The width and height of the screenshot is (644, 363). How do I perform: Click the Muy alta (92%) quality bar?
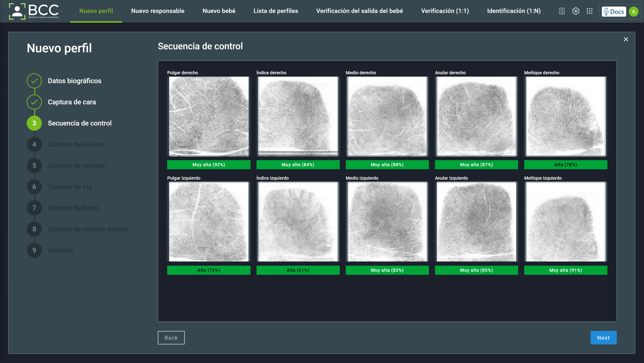pos(209,165)
